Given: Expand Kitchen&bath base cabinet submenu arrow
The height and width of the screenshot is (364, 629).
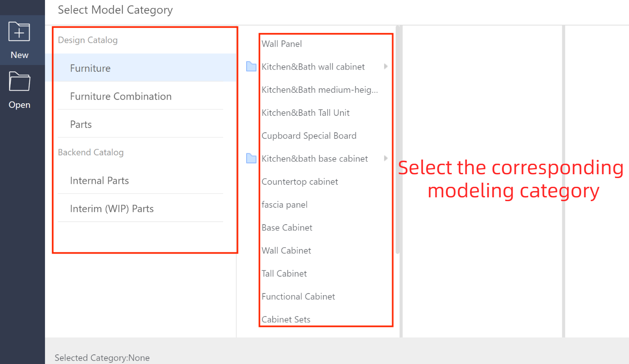Looking at the screenshot, I should (385, 158).
